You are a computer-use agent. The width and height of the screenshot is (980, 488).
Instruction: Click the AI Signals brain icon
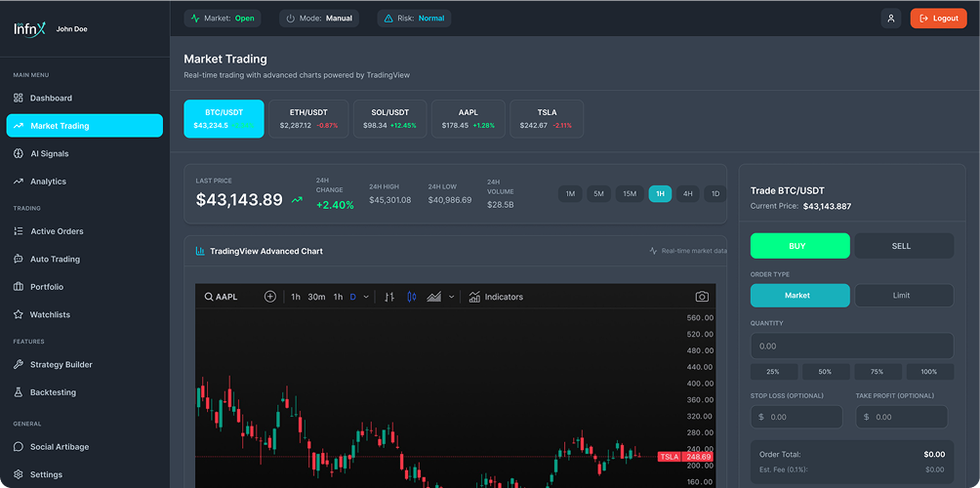19,153
